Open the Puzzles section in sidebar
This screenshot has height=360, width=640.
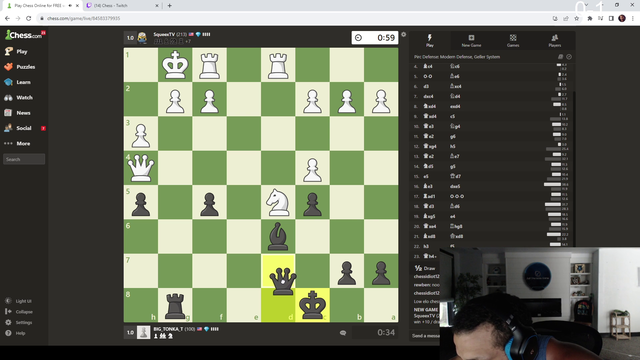pos(20,67)
